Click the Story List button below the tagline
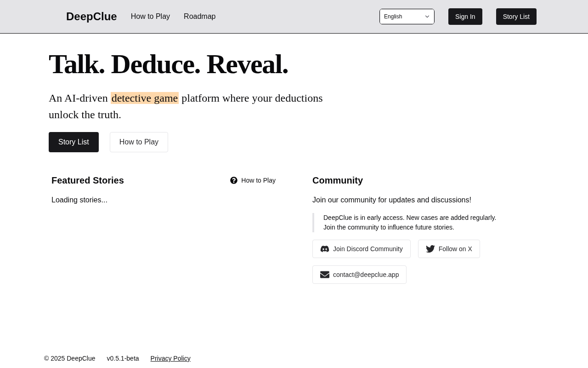 (73, 142)
